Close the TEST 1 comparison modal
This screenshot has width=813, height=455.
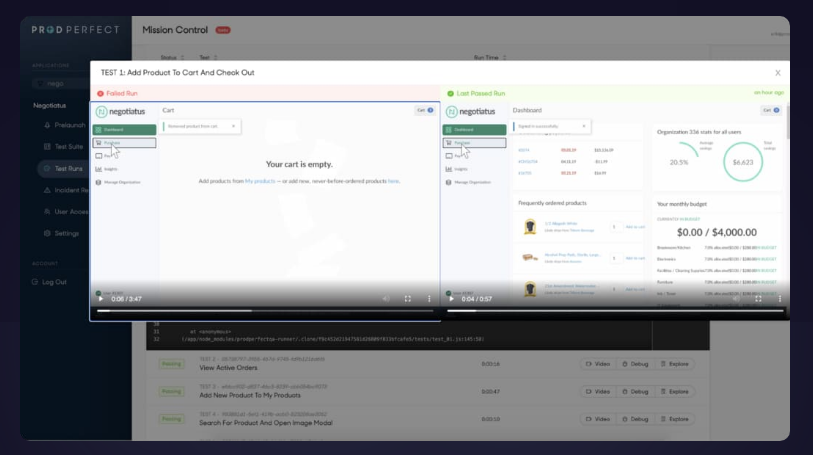coord(778,73)
